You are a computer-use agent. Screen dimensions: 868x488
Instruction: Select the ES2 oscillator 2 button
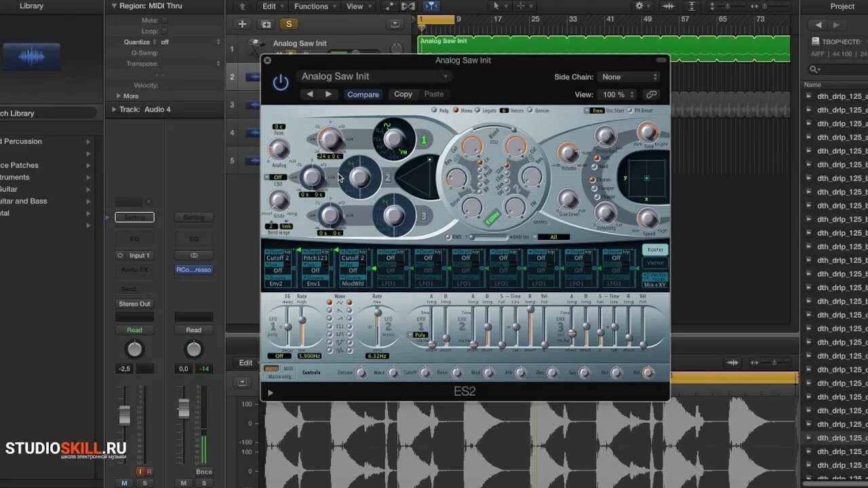(x=388, y=178)
